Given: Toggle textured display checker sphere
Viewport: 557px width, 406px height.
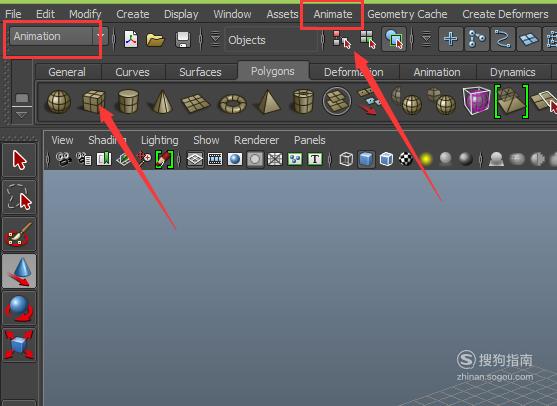Looking at the screenshot, I should pos(406,159).
